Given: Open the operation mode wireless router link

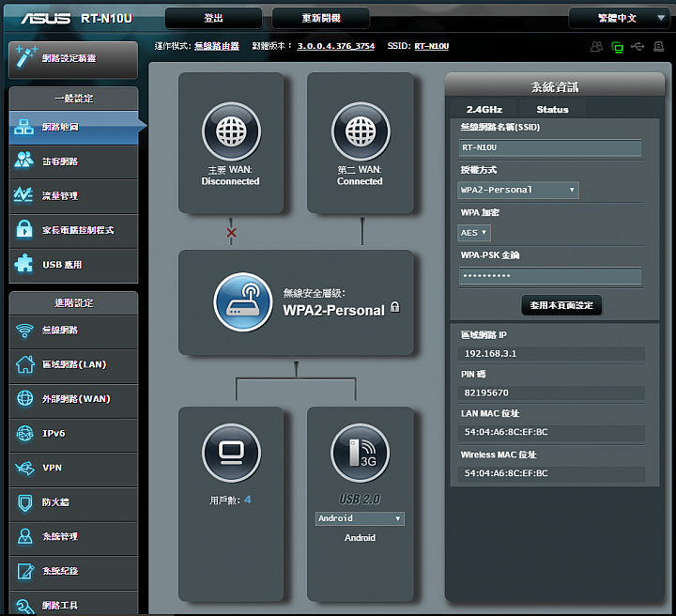Looking at the screenshot, I should point(217,46).
